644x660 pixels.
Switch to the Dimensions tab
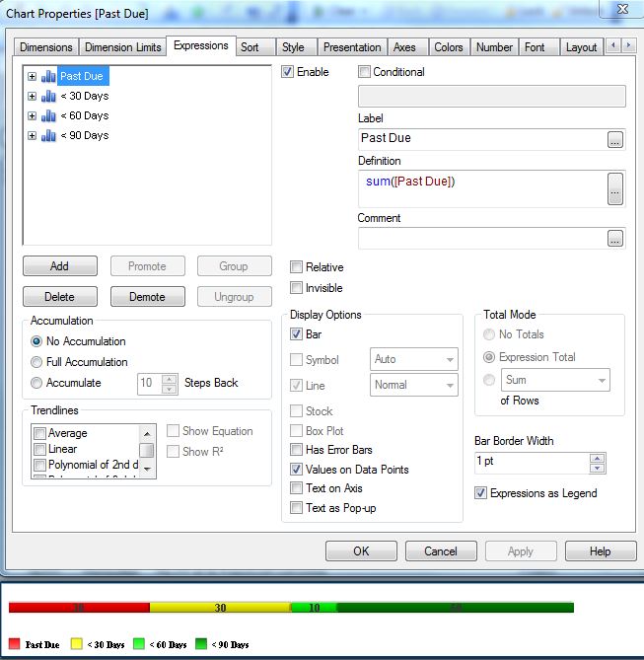(46, 47)
